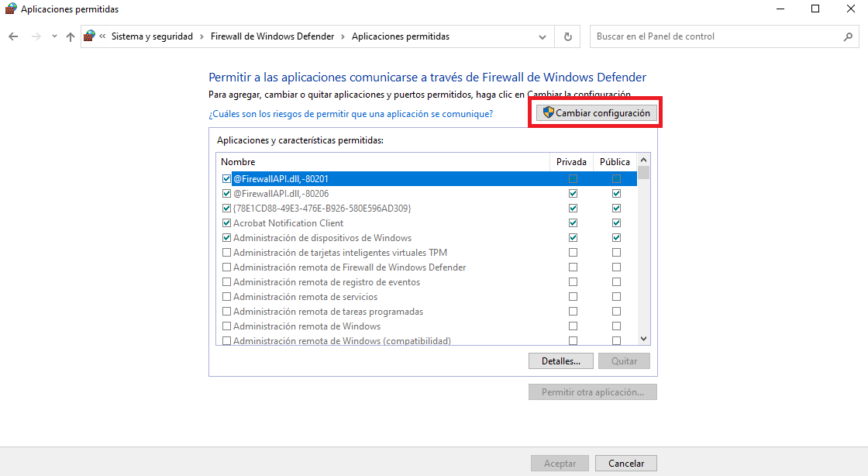Go back with the left arrow button
Image resolution: width=868 pixels, height=476 pixels.
coord(13,36)
